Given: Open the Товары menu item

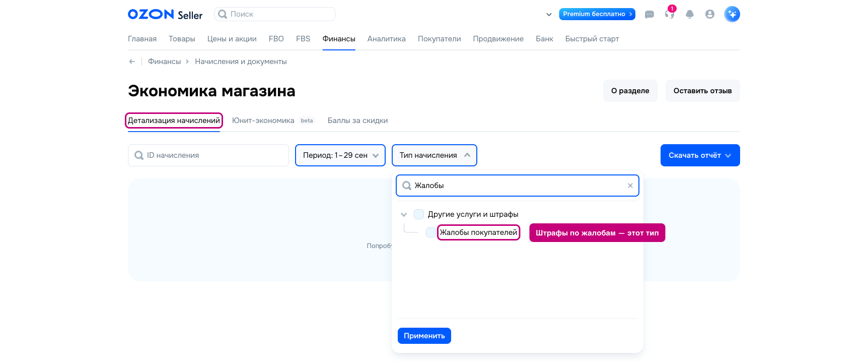Looking at the screenshot, I should click(182, 39).
